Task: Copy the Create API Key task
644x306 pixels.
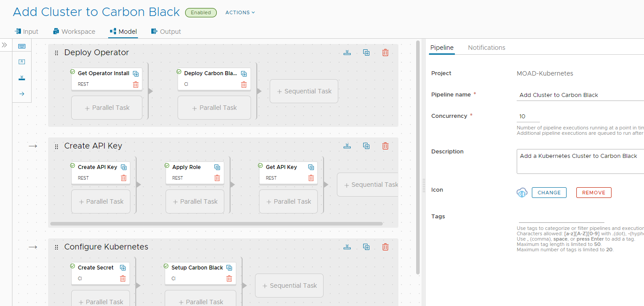Action: point(124,167)
